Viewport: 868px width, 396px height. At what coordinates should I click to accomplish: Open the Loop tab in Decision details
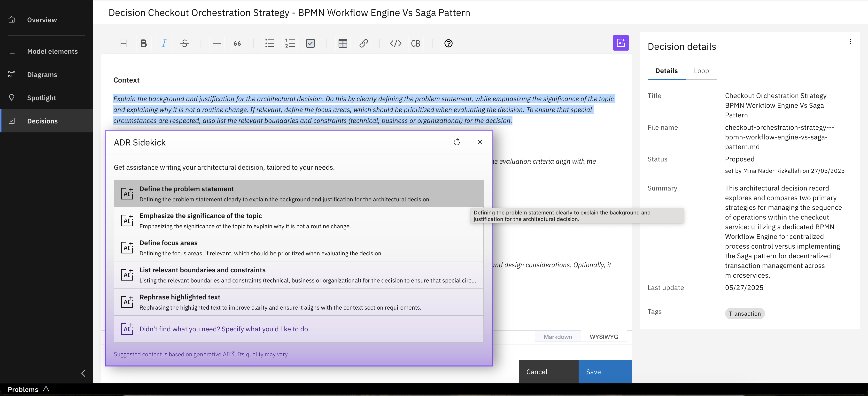(701, 71)
